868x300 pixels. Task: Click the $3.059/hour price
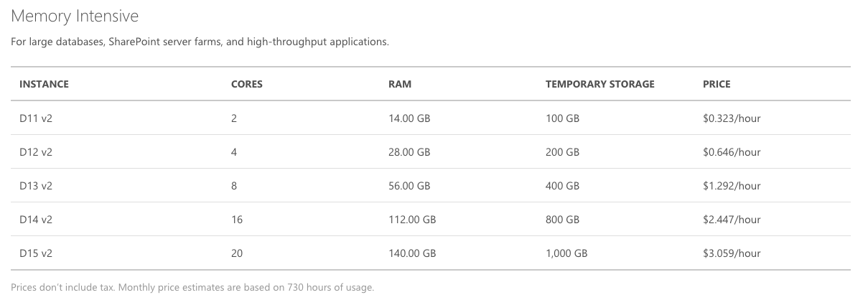(x=731, y=253)
